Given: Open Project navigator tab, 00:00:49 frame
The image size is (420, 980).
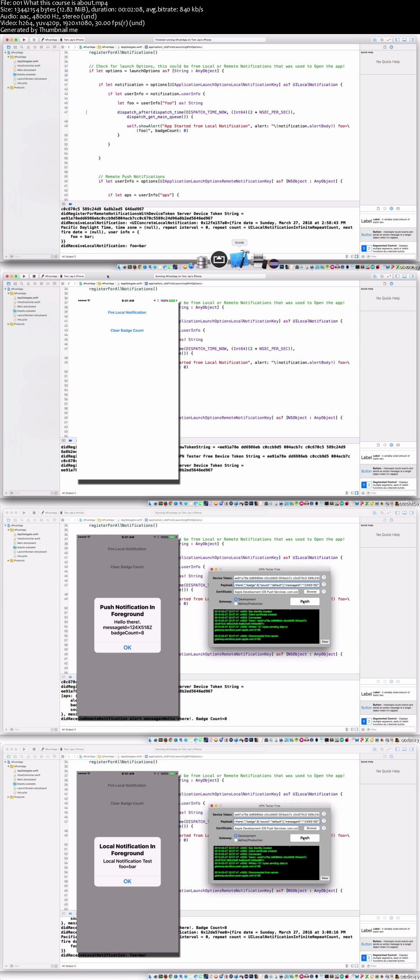Looking at the screenshot, I should point(8,47).
